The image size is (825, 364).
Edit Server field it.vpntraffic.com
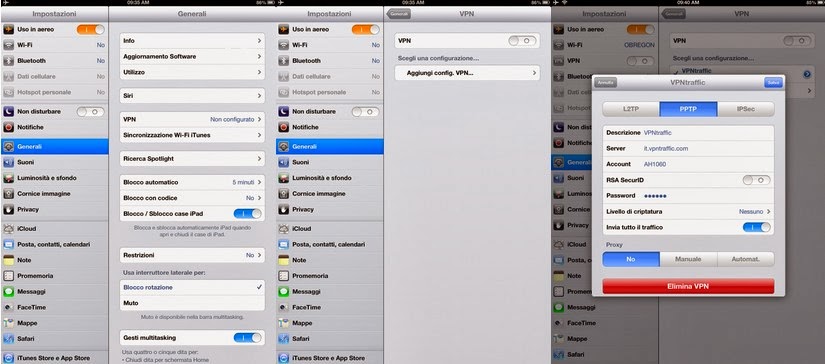click(688, 148)
